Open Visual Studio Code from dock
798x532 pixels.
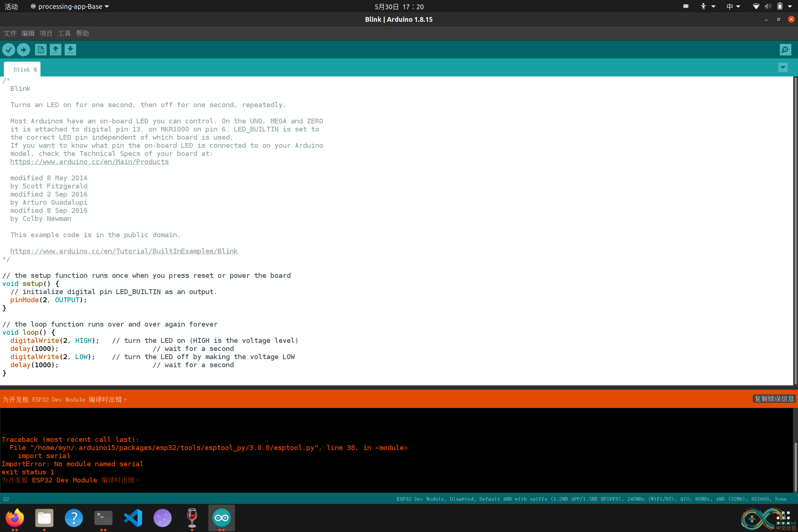click(x=133, y=518)
